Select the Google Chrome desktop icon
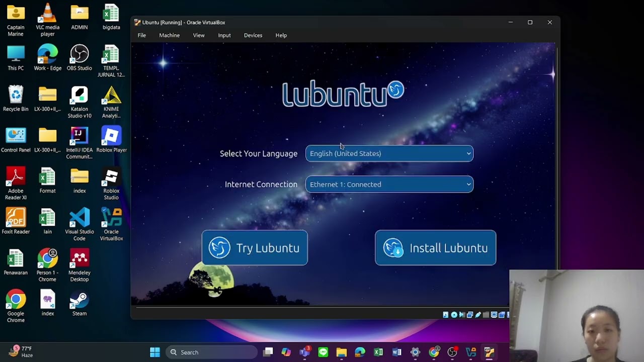Viewport: 644px width, 362px height. [16, 306]
